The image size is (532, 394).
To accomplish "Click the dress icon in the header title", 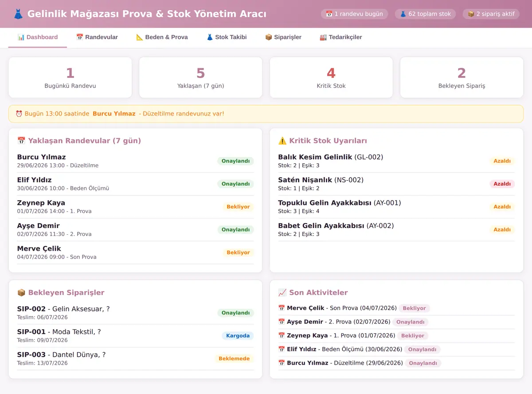I will [18, 14].
